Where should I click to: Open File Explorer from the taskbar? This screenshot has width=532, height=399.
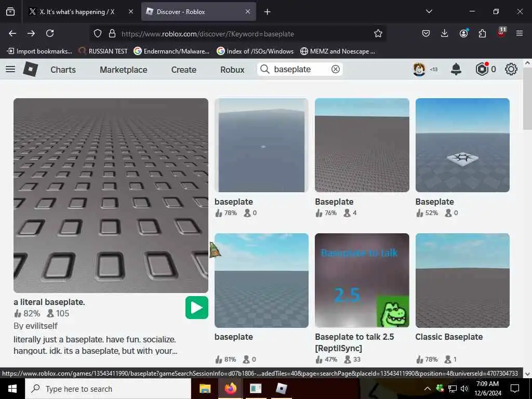pos(205,389)
